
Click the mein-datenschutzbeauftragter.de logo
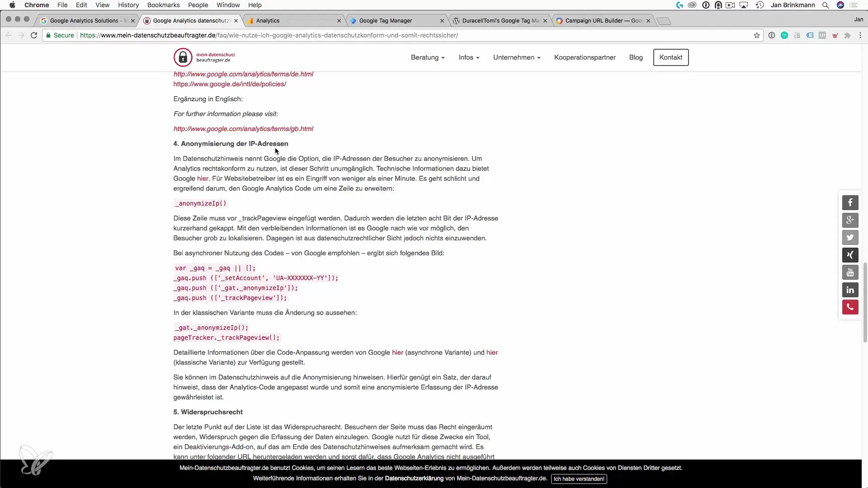[x=204, y=57]
